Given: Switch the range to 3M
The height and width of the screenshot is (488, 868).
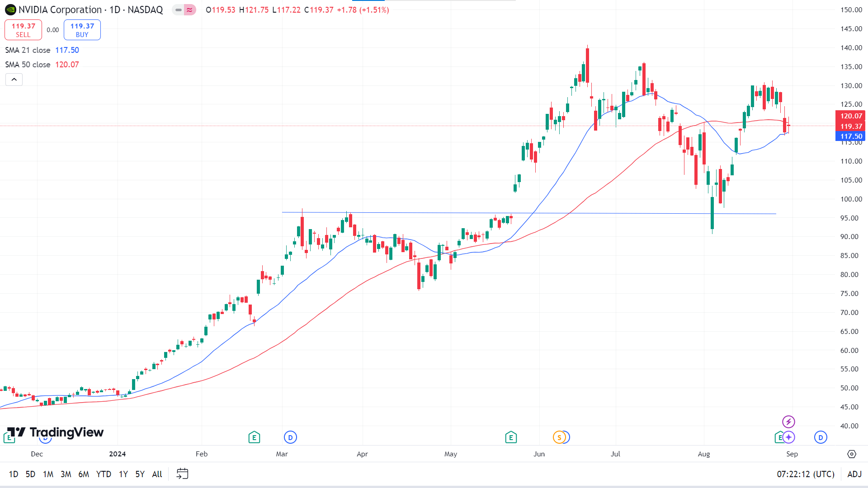Looking at the screenshot, I should 66,474.
